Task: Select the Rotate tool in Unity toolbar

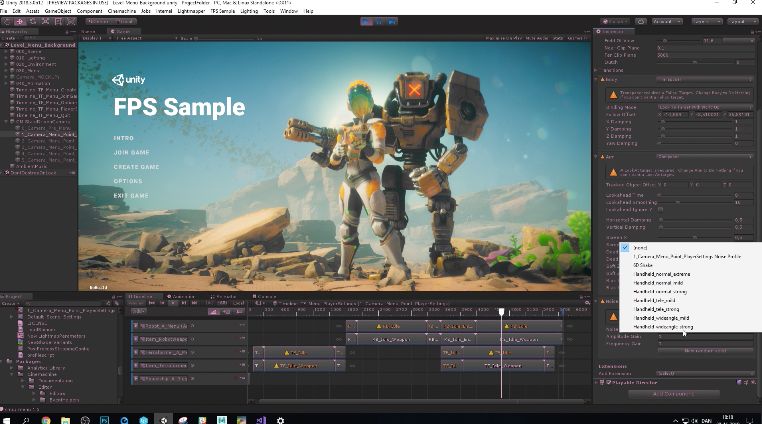Action: pos(33,21)
